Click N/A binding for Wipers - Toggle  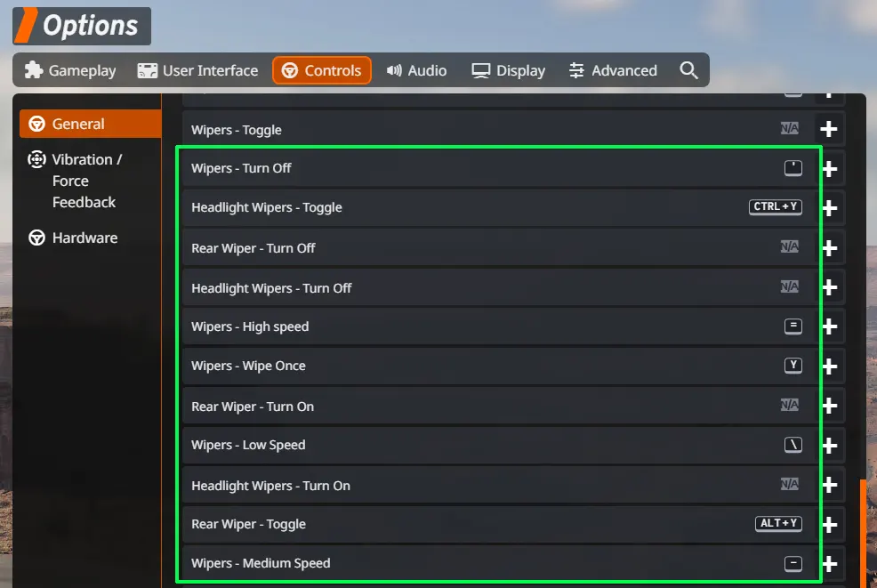(x=790, y=129)
